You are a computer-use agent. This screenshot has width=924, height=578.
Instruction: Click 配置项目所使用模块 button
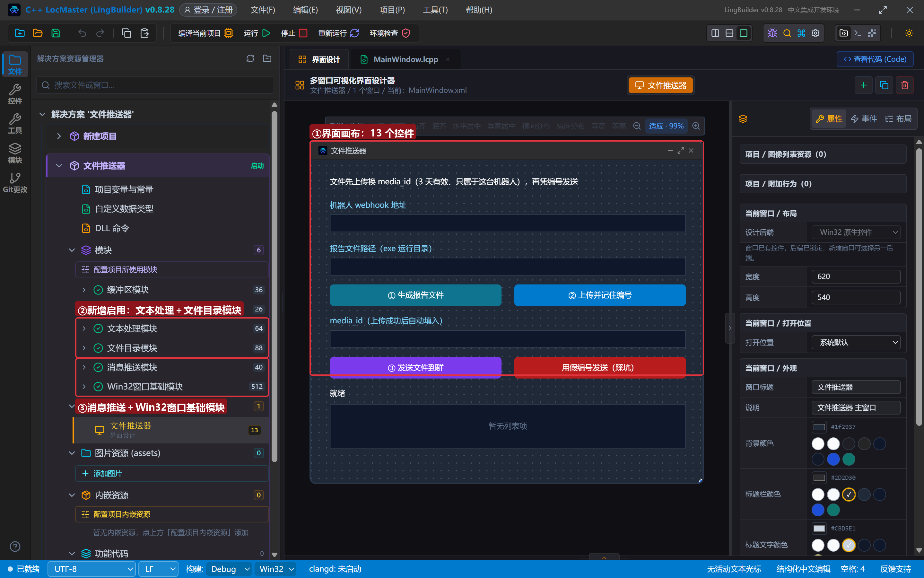pos(172,269)
